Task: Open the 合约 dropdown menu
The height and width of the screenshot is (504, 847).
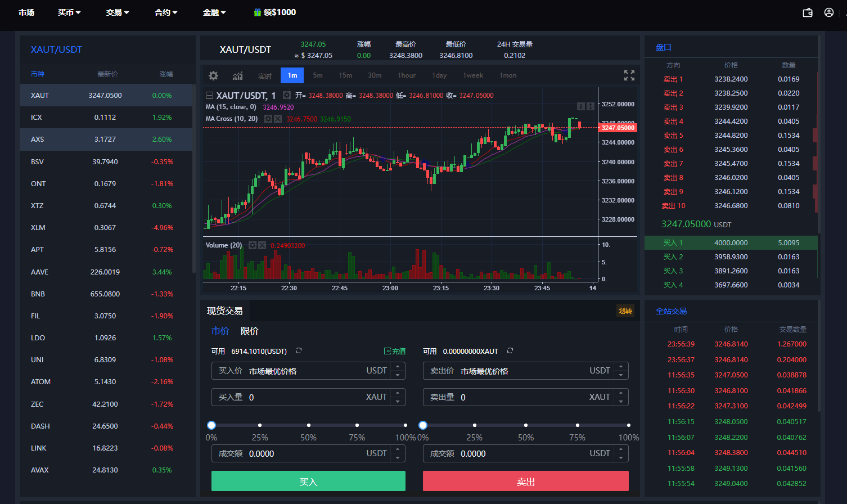Action: pos(166,12)
